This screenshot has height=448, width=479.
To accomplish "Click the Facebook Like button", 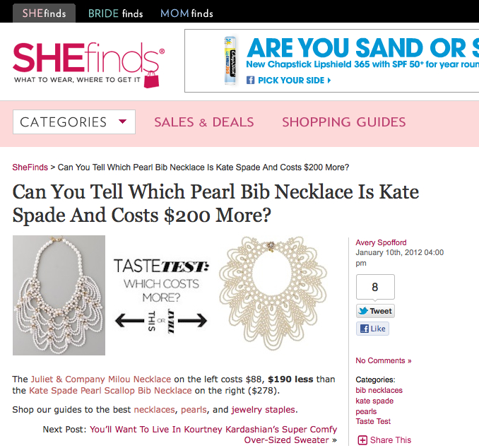I will 372,329.
